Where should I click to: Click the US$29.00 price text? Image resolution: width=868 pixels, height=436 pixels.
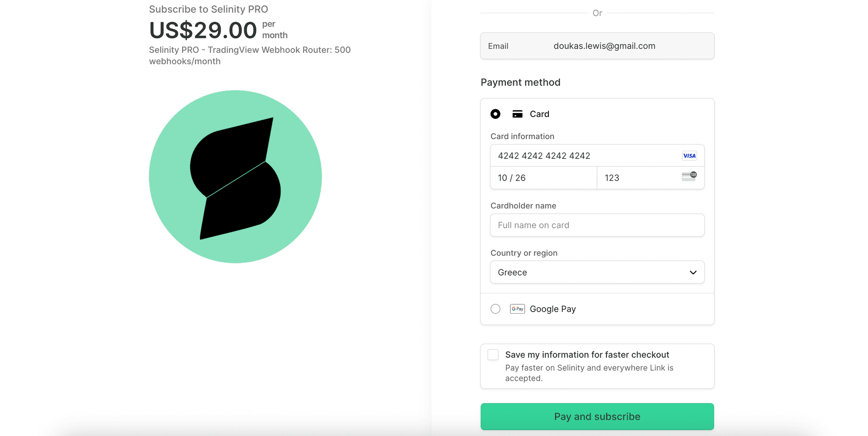point(203,30)
